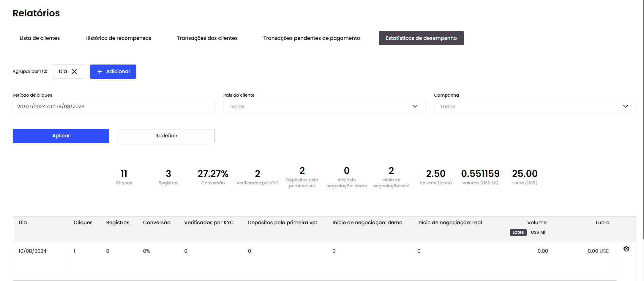Click the Redefinir button
This screenshot has width=644, height=281.
tap(166, 136)
